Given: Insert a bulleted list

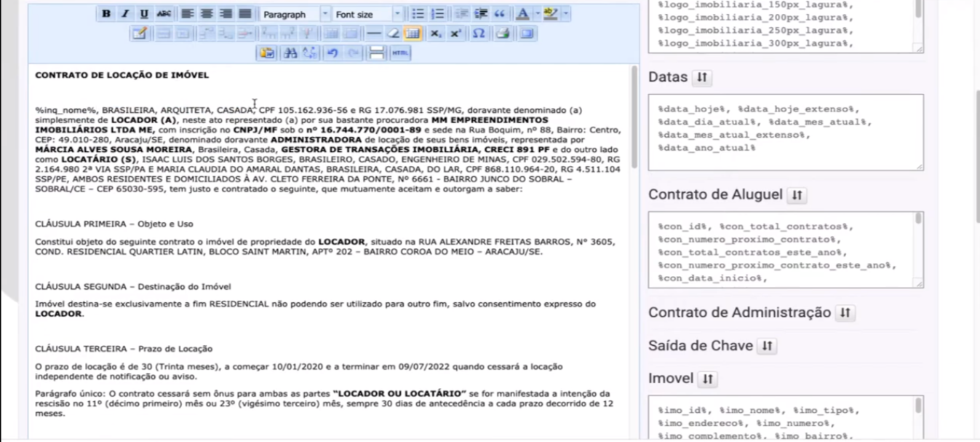Looking at the screenshot, I should (x=417, y=15).
